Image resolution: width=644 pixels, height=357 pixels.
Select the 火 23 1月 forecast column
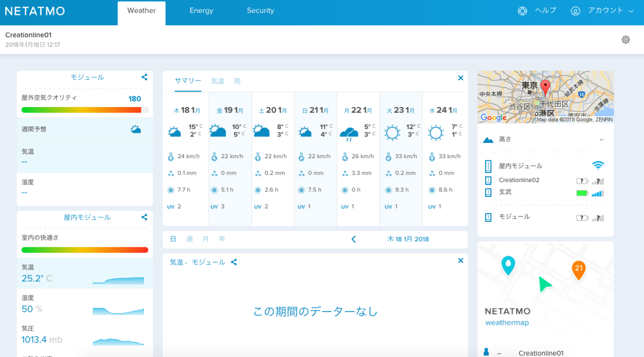pos(401,159)
